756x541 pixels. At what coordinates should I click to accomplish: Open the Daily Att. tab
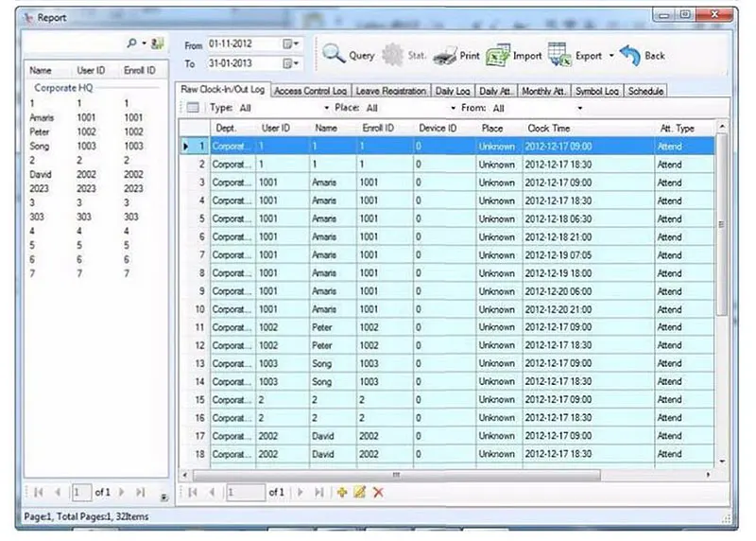(x=495, y=91)
